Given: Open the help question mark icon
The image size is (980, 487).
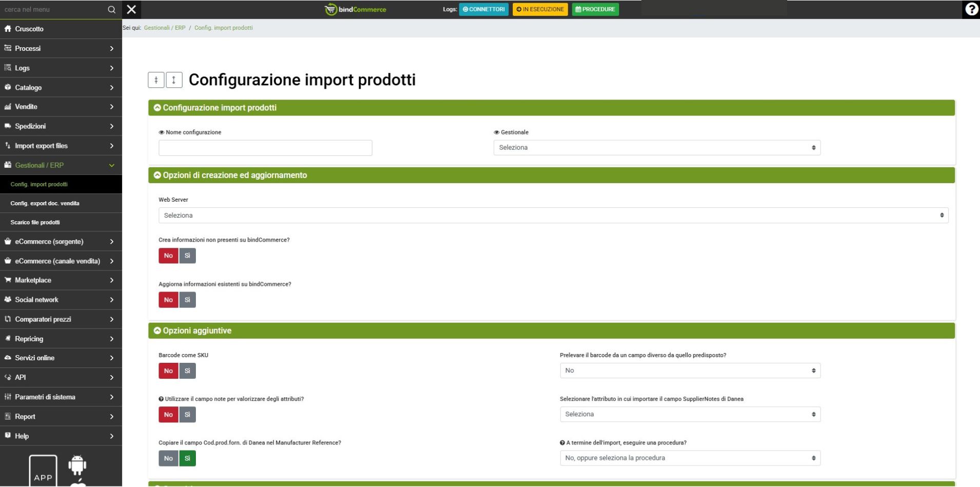Looking at the screenshot, I should (x=971, y=9).
